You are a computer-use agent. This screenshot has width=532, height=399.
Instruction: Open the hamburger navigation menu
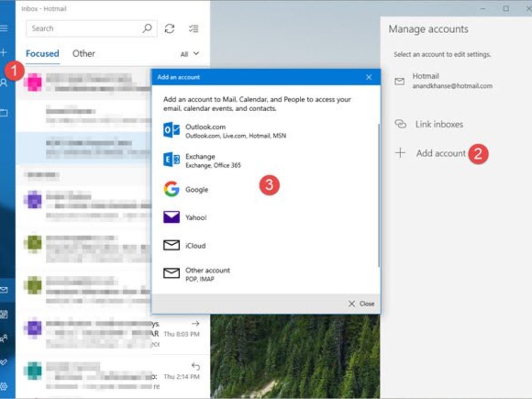point(4,28)
